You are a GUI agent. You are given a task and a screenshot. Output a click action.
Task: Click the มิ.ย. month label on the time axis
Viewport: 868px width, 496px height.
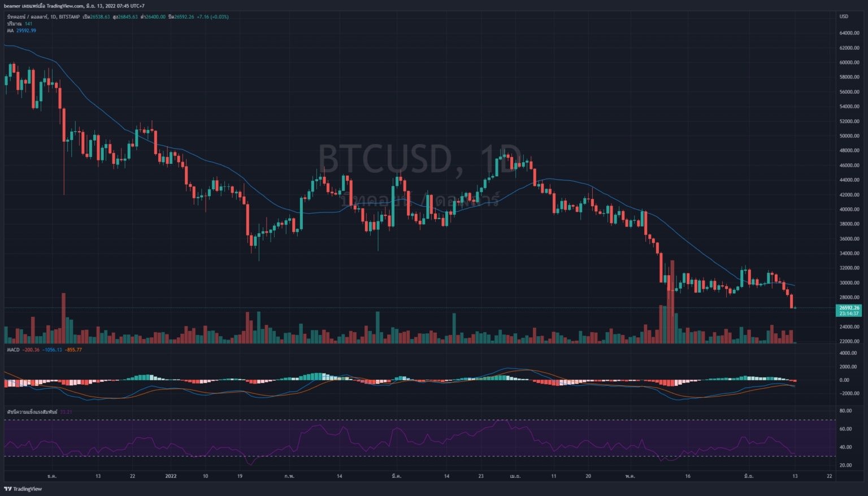pos(749,476)
